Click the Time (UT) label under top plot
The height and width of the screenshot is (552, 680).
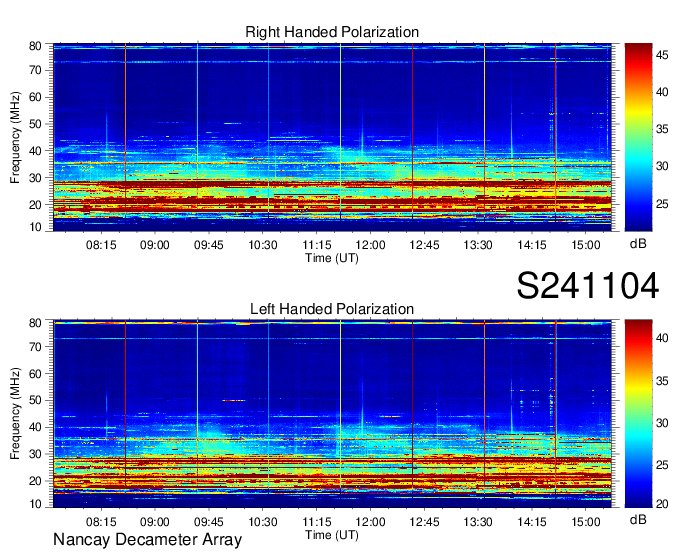pyautogui.click(x=332, y=258)
